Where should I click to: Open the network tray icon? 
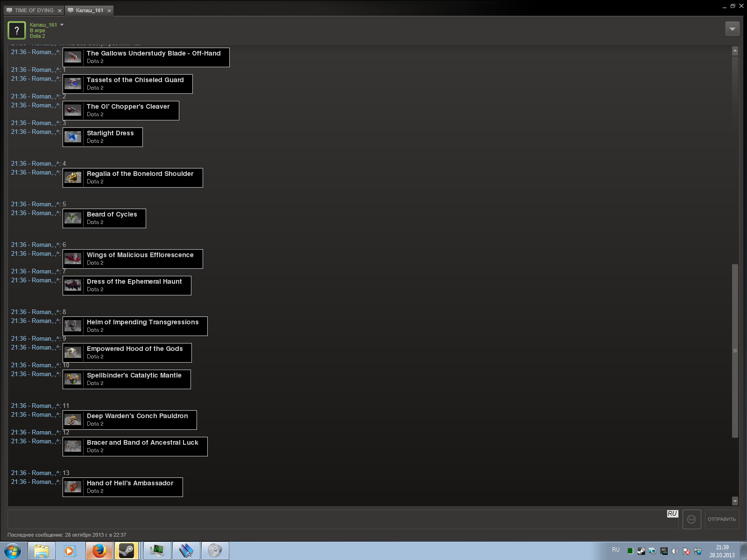tap(698, 551)
